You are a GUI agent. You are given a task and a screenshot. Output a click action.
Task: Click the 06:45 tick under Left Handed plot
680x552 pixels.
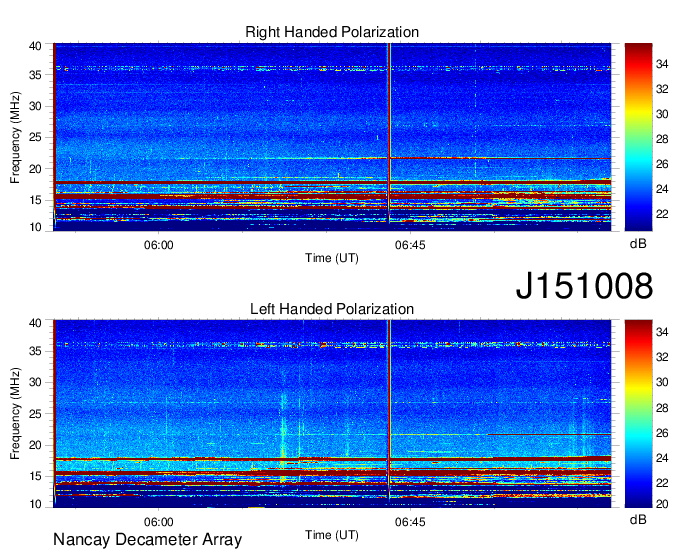pos(410,522)
